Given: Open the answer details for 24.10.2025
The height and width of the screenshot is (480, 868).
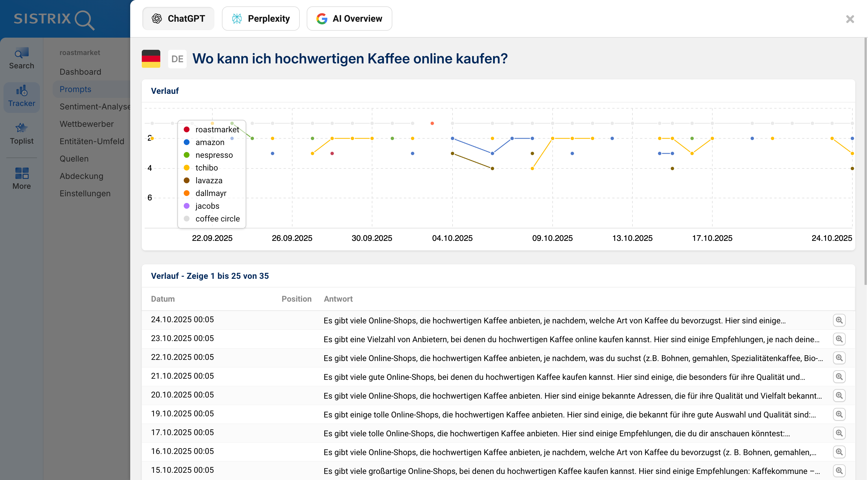Looking at the screenshot, I should coord(840,320).
